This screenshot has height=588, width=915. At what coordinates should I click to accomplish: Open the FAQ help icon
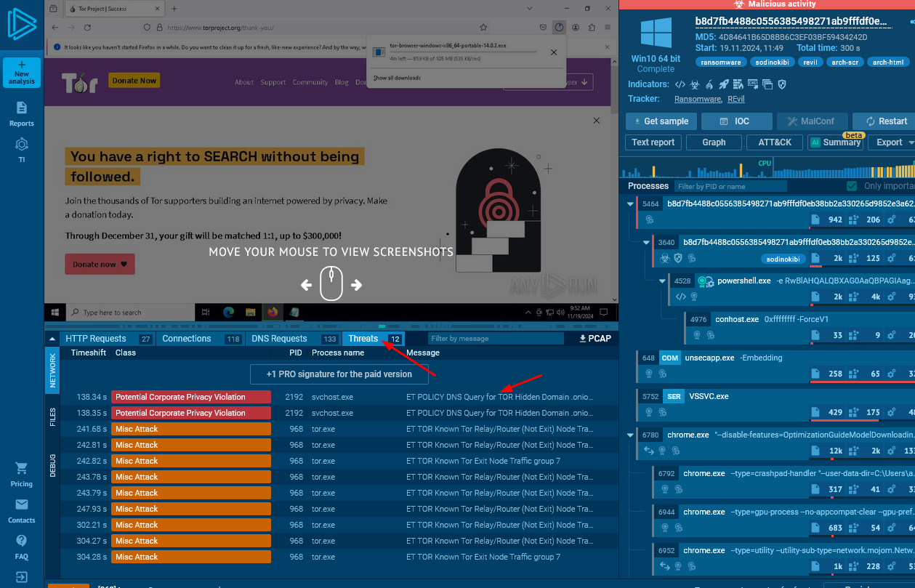coord(22,546)
